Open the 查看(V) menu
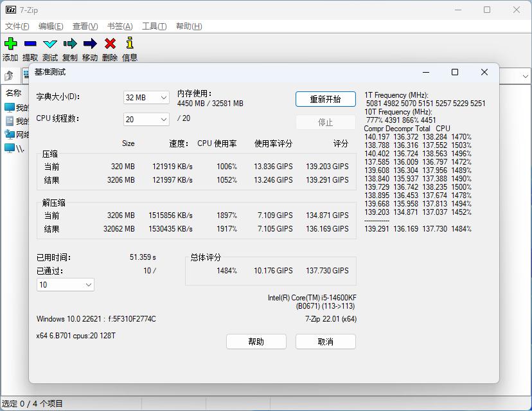Viewport: 532px width, 411px height. [85, 26]
